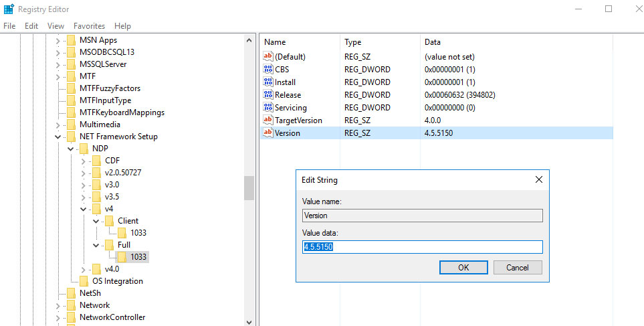Click the data value 0x00060632 (394802)
This screenshot has height=326, width=644.
point(459,94)
